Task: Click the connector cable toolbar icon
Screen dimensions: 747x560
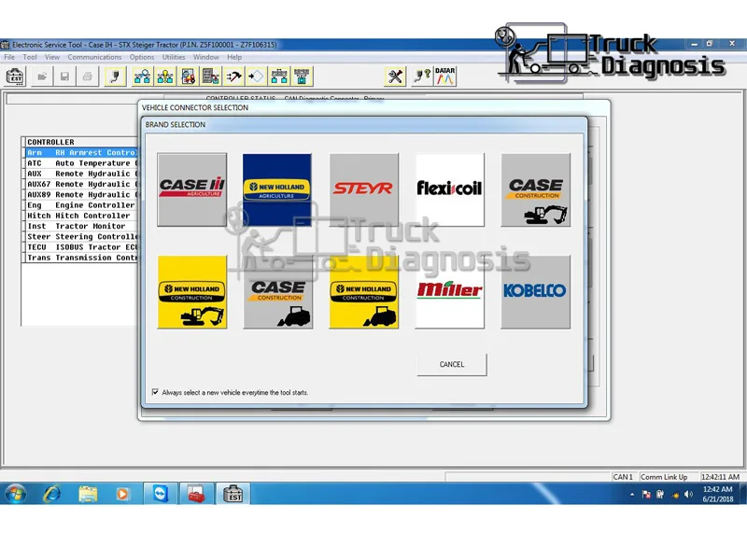Action: pos(115,77)
